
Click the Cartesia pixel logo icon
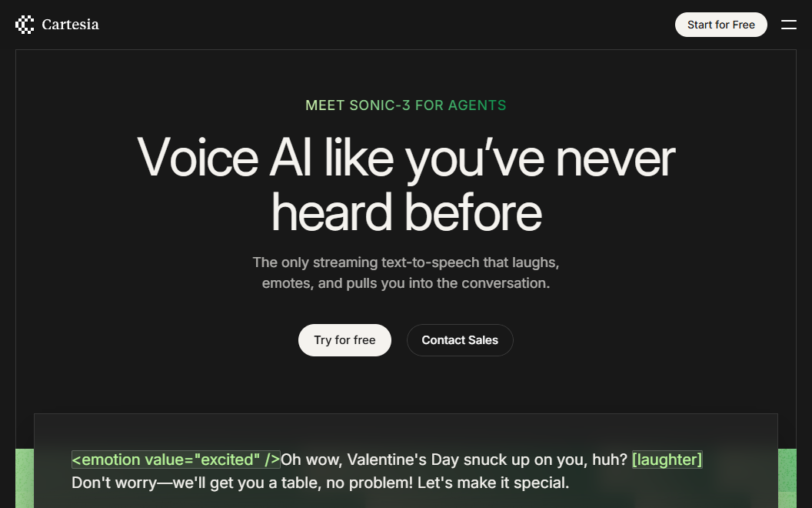[x=25, y=25]
